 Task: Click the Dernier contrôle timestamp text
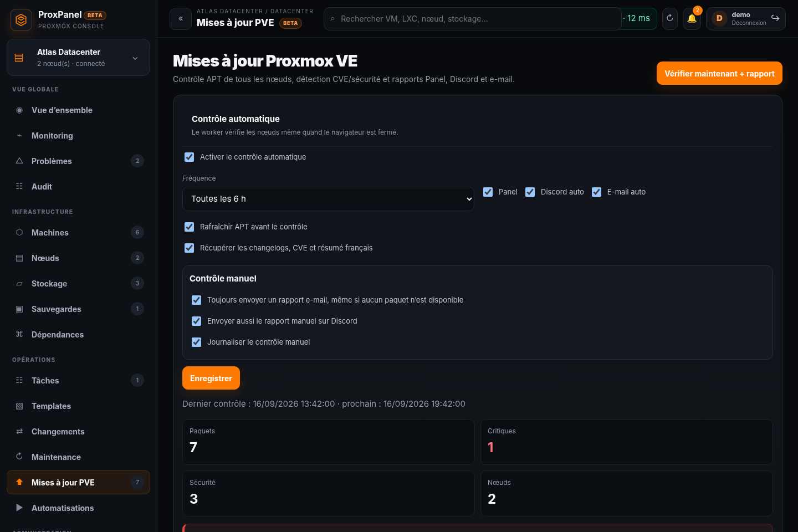pyautogui.click(x=324, y=404)
